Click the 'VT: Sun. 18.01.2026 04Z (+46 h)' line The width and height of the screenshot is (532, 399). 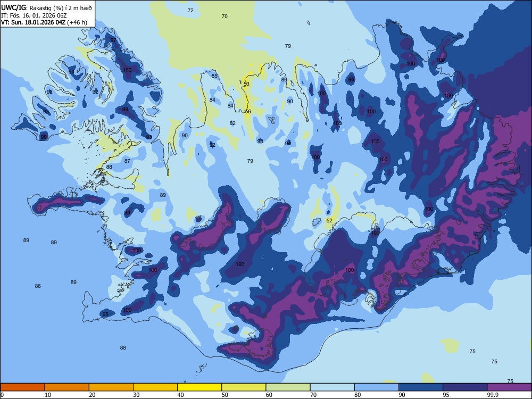click(x=44, y=23)
